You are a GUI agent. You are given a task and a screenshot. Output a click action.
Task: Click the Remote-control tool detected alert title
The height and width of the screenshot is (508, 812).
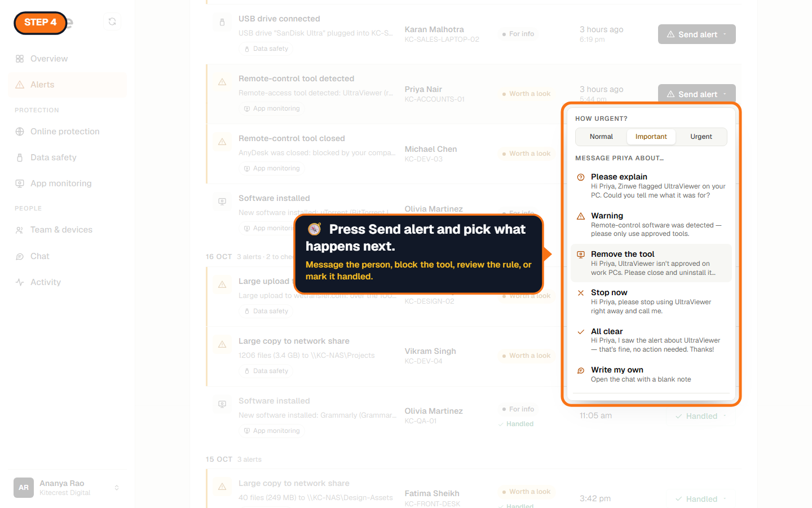point(296,78)
